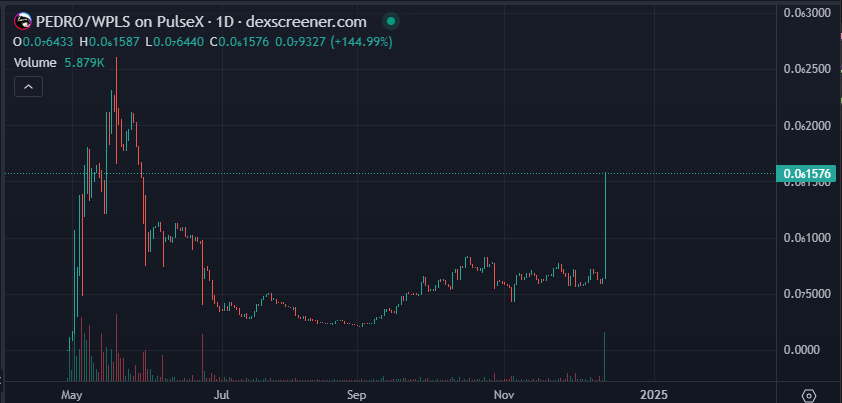This screenshot has height=403, width=842.
Task: Click the green market status dot
Action: tap(391, 21)
